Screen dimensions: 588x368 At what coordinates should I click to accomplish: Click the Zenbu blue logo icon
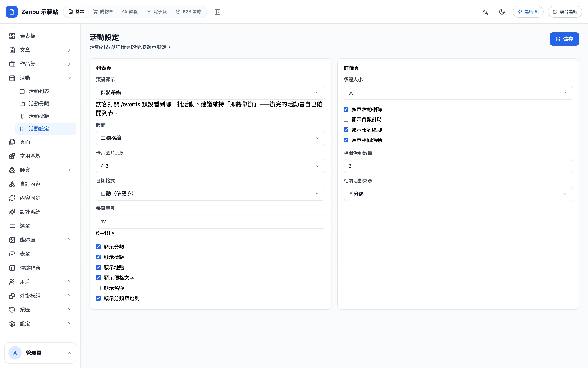12,12
